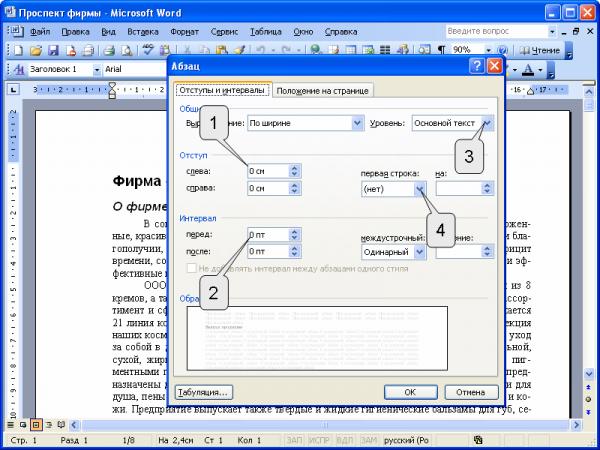The image size is (600, 450).
Task: Close the Абзац dialog with the X
Action: click(x=494, y=66)
